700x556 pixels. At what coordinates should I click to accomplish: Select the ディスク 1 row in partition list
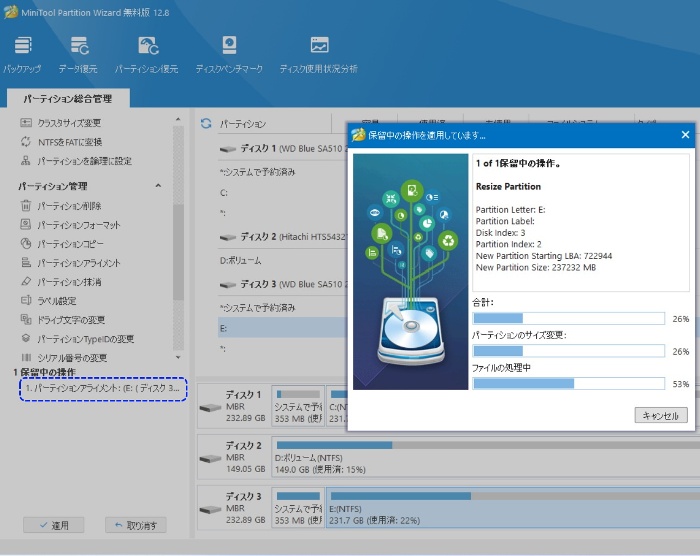(282, 149)
